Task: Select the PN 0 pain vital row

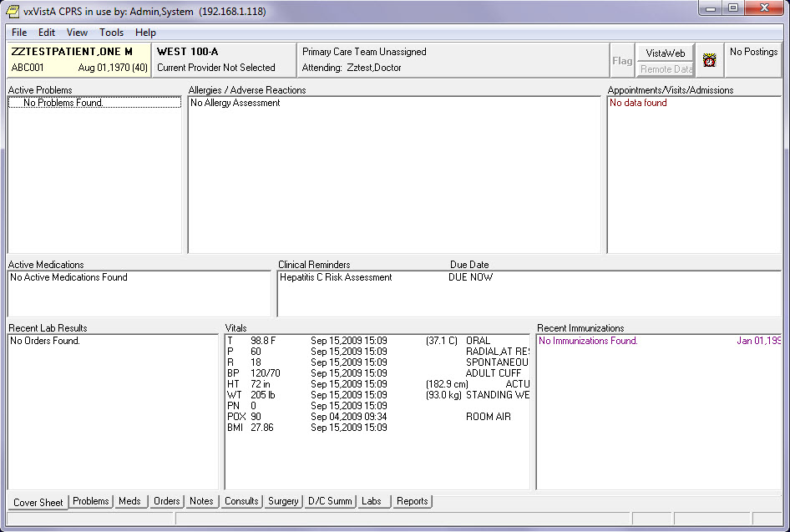Action: (377, 406)
